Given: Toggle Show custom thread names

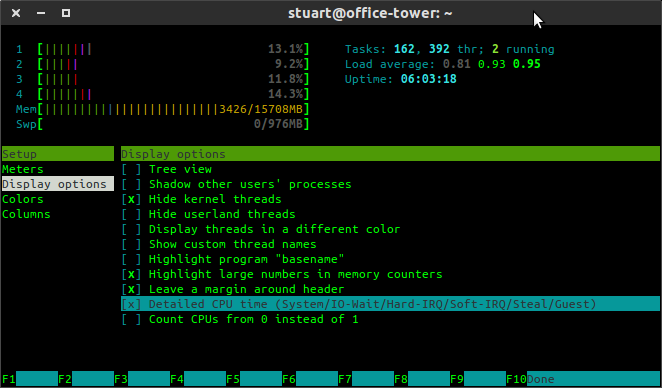Looking at the screenshot, I should click(x=131, y=244).
